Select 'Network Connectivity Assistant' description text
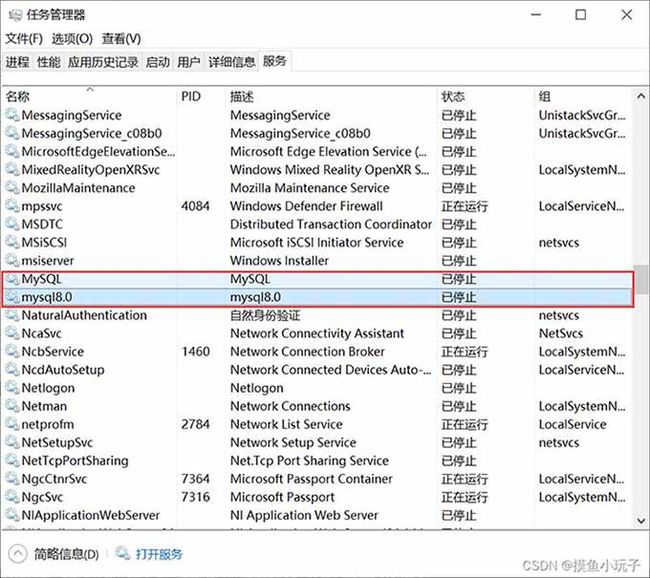 click(x=317, y=333)
